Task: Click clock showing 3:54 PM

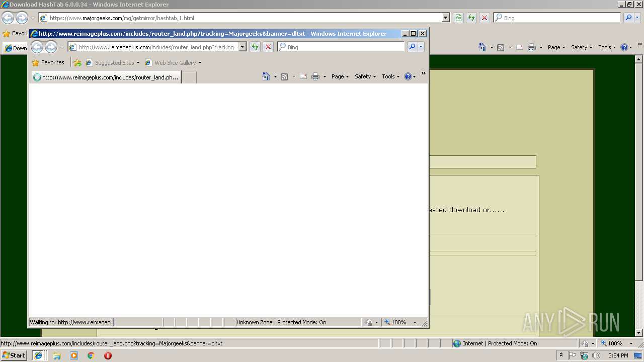Action: click(x=618, y=355)
